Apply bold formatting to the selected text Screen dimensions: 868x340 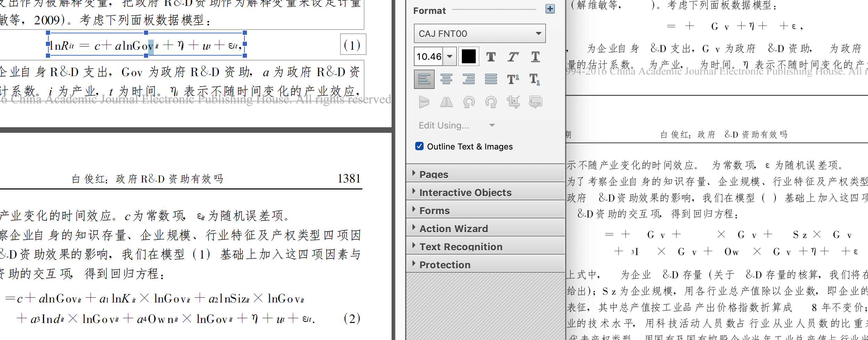pyautogui.click(x=491, y=57)
